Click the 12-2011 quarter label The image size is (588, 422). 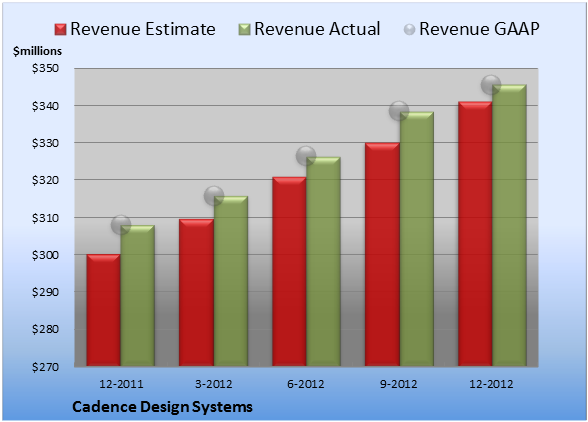coord(121,384)
